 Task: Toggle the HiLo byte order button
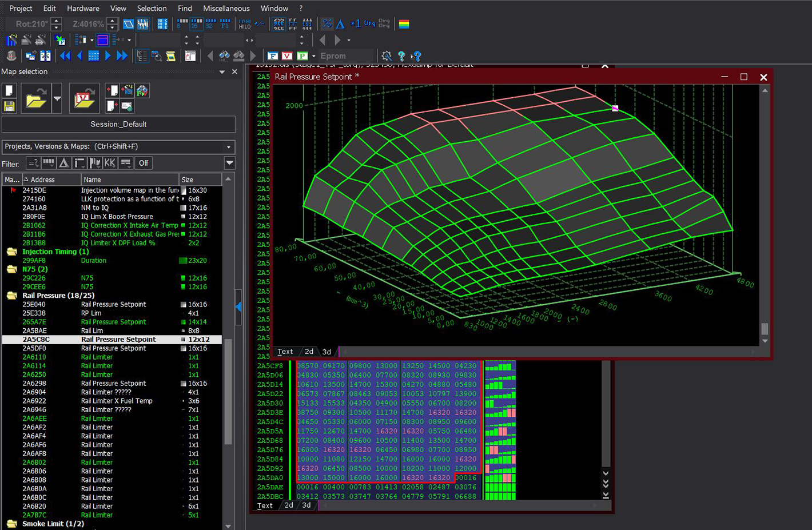[x=245, y=24]
